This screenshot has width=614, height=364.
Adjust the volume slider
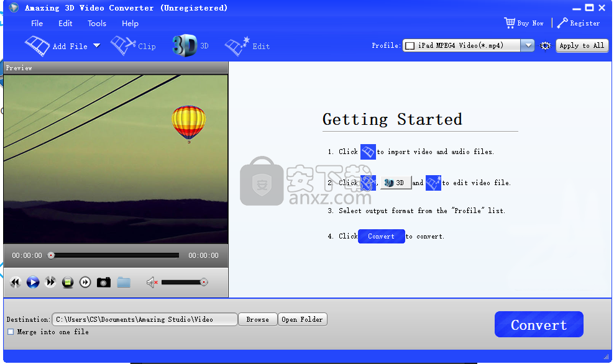click(x=185, y=282)
